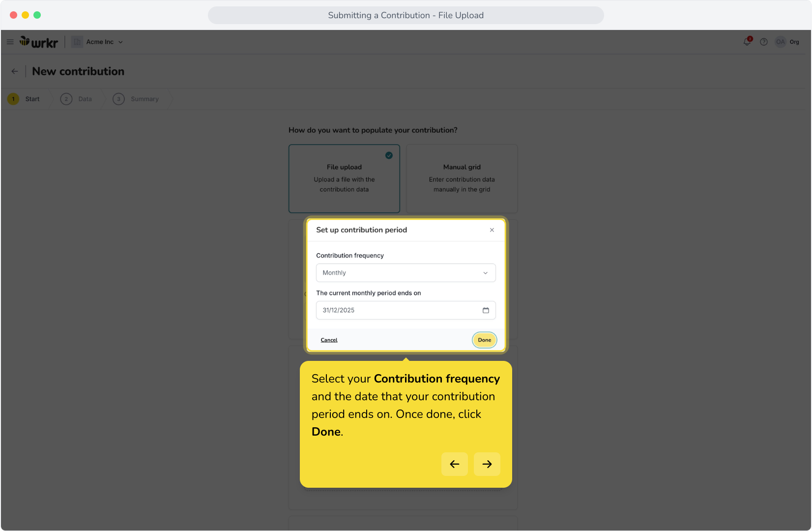
Task: Open the notifications bell
Action: tap(747, 42)
